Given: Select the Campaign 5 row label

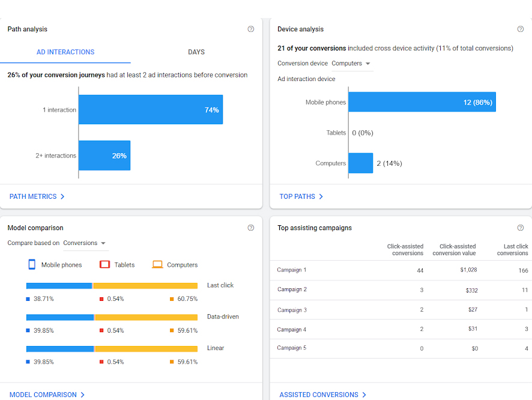Looking at the screenshot, I should tap(291, 348).
